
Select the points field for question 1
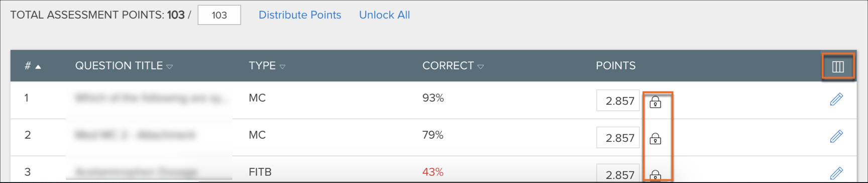tap(618, 101)
